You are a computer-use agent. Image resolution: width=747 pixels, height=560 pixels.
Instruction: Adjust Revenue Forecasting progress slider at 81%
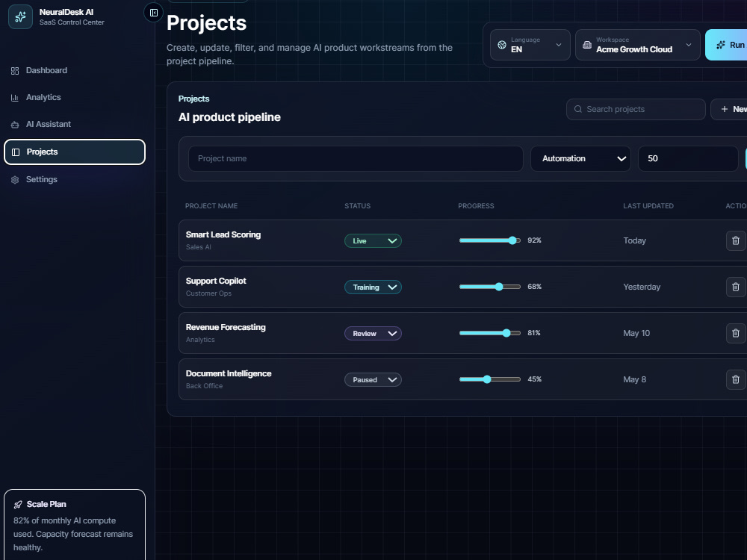490,333
